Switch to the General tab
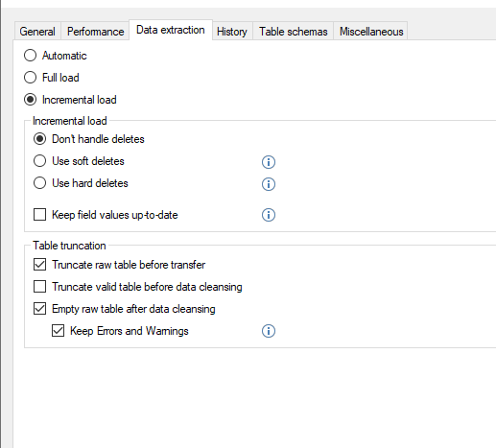 coord(37,32)
